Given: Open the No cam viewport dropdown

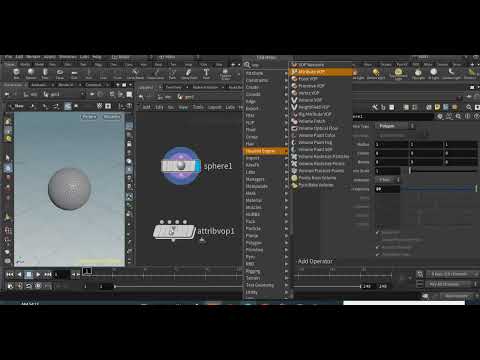Looking at the screenshot, I should pos(112,117).
